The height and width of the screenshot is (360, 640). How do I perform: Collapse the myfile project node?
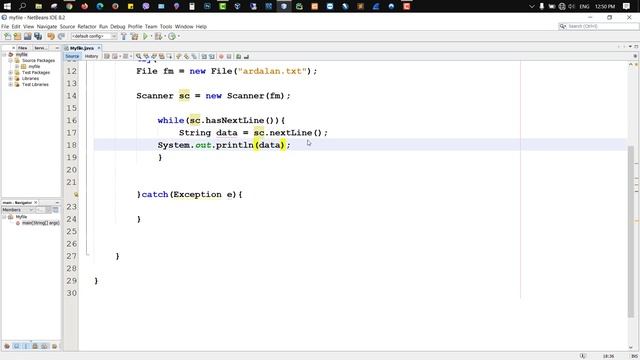[4, 54]
